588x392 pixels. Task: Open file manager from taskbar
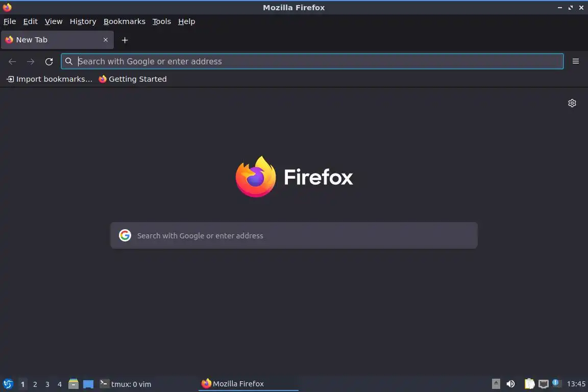pos(73,384)
